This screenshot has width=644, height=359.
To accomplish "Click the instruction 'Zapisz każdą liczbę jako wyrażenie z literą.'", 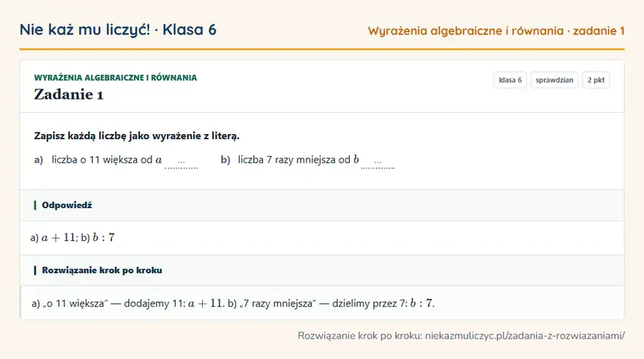I will pyautogui.click(x=137, y=136).
